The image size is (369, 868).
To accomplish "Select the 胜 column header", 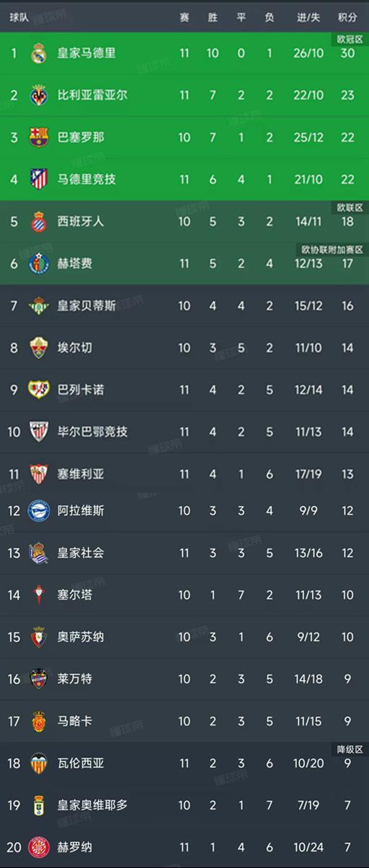I will point(213,17).
